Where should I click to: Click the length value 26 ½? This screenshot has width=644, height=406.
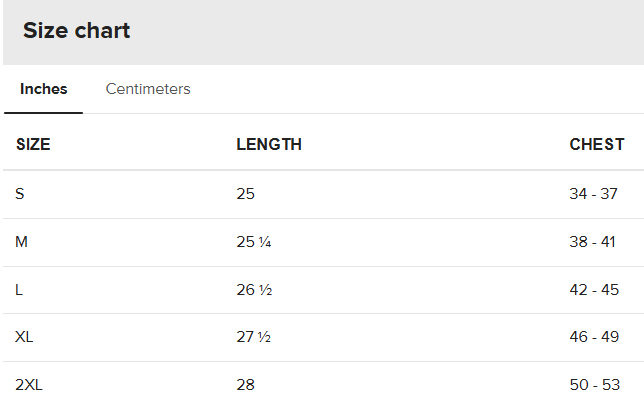click(254, 290)
